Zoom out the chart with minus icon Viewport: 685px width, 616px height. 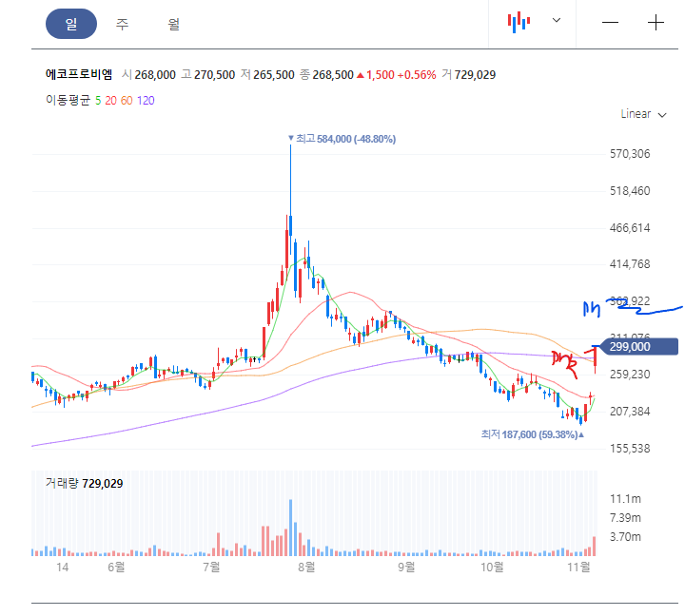[x=610, y=22]
